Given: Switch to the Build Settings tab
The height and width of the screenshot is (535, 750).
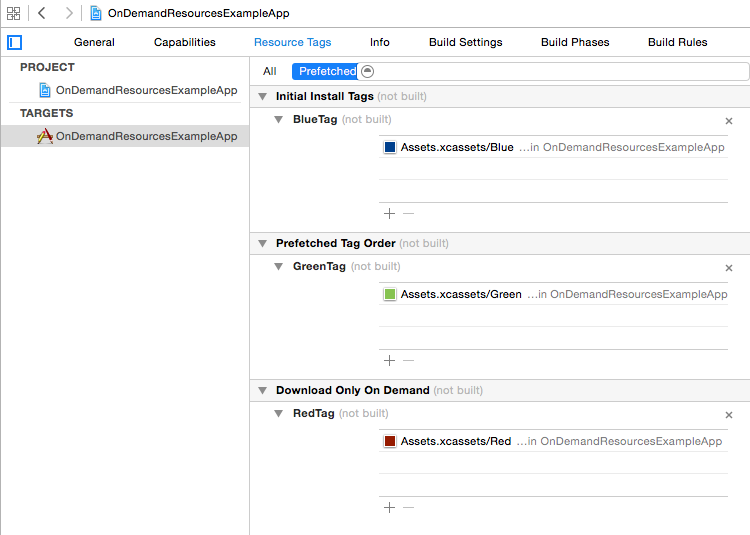Looking at the screenshot, I should (465, 43).
